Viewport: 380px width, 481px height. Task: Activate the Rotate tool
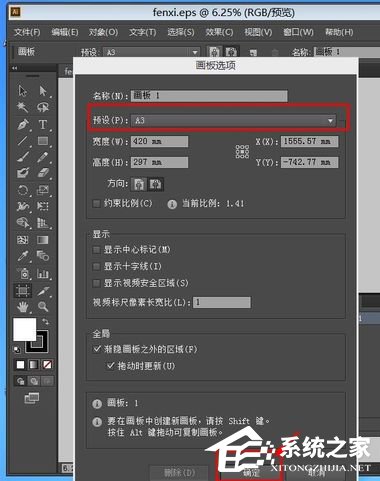click(22, 190)
